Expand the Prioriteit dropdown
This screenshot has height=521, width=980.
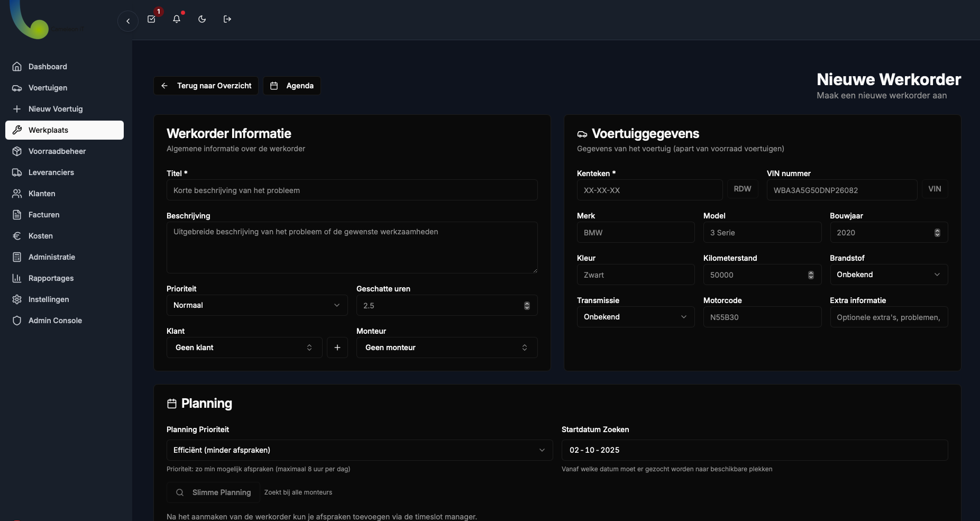coord(257,305)
